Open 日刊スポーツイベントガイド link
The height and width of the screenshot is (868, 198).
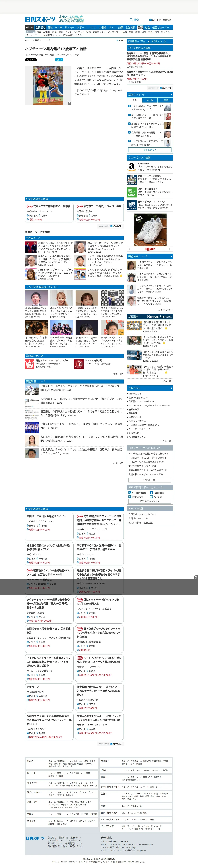point(142,514)
